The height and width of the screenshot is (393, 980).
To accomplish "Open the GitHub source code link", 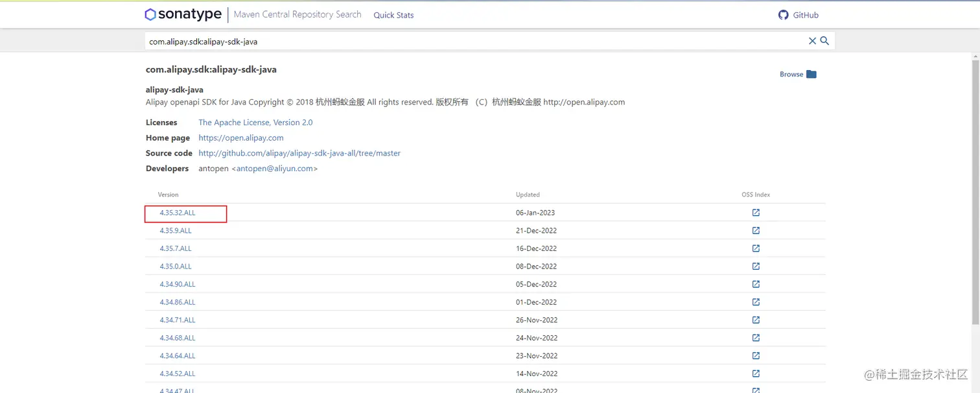I will pyautogui.click(x=299, y=154).
